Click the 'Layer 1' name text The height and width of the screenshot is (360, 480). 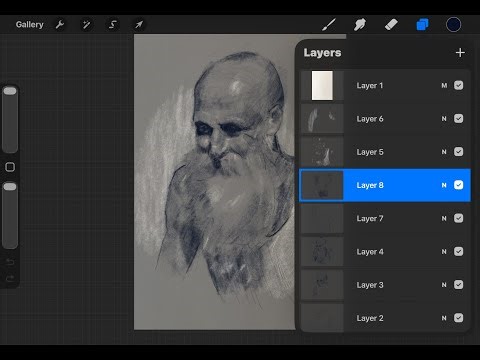pos(370,86)
